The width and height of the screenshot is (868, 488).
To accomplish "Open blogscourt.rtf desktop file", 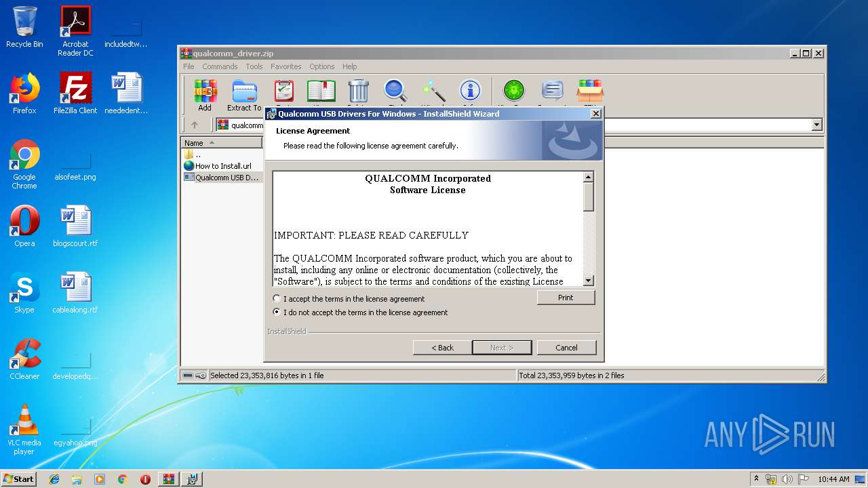I will [x=75, y=226].
